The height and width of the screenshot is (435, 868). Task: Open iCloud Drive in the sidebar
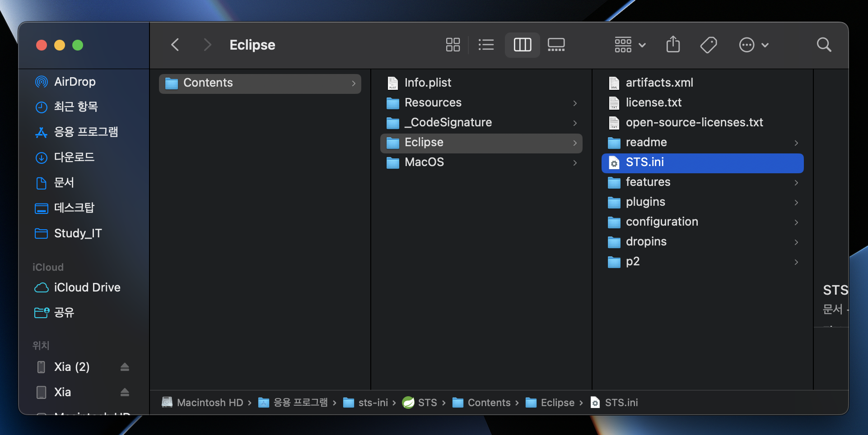pos(87,287)
